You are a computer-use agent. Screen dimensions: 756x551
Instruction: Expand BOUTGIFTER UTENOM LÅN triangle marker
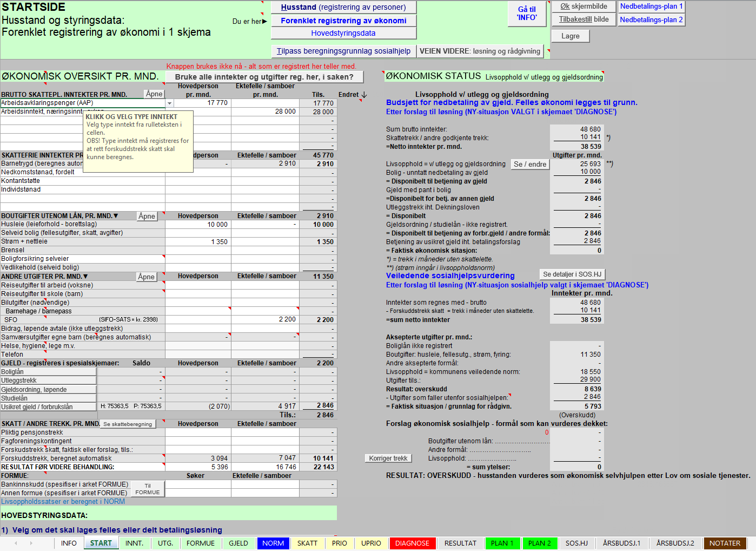pyautogui.click(x=116, y=216)
